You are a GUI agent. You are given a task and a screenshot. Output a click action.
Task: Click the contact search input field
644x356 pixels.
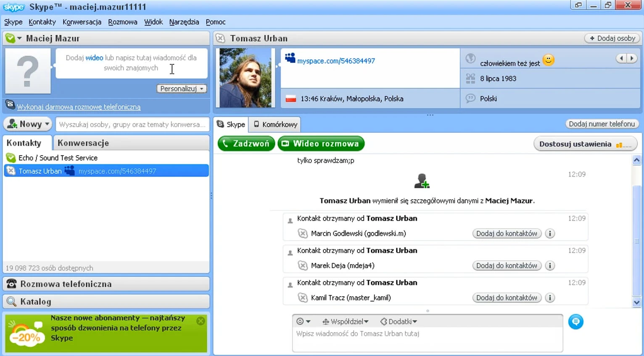click(x=132, y=124)
